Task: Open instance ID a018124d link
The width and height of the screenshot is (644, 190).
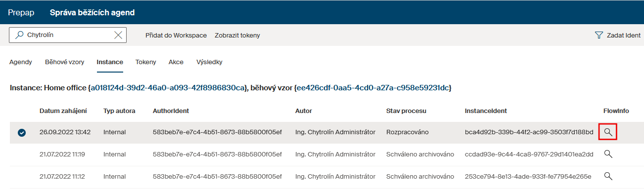Action: (x=167, y=88)
